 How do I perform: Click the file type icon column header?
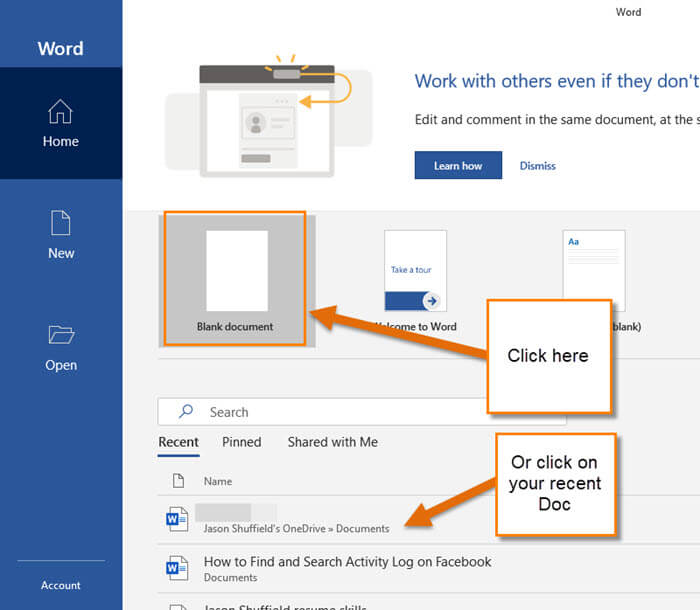pyautogui.click(x=178, y=481)
